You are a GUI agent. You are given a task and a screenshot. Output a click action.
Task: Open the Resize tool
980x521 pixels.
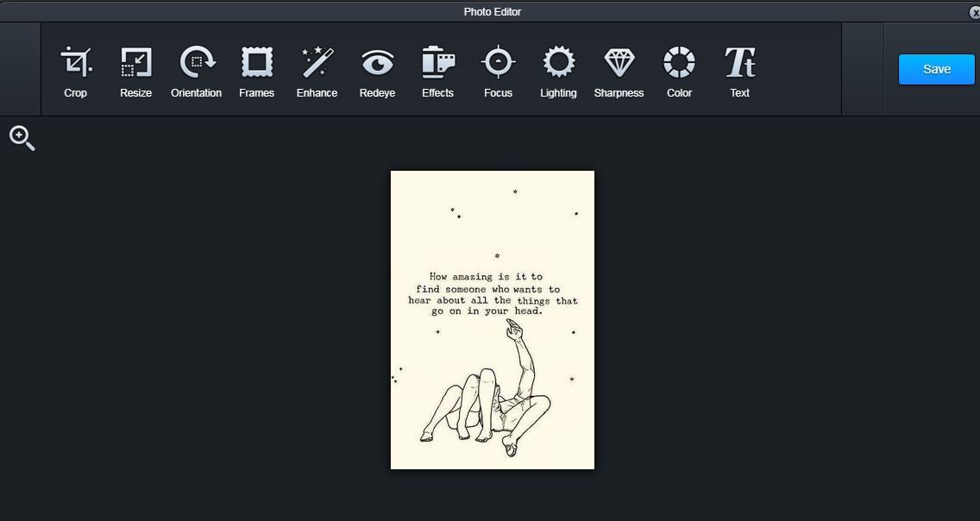click(x=135, y=62)
